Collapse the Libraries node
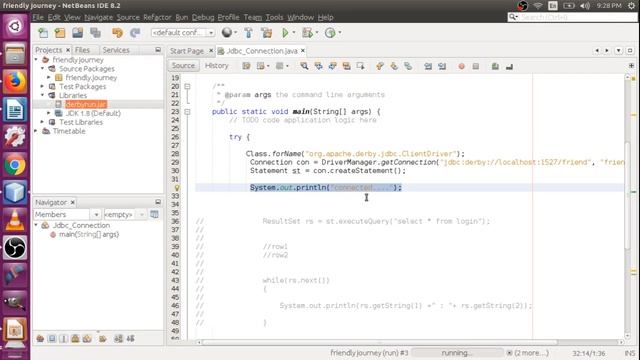Viewport: 640px width, 360px height. coord(42,96)
